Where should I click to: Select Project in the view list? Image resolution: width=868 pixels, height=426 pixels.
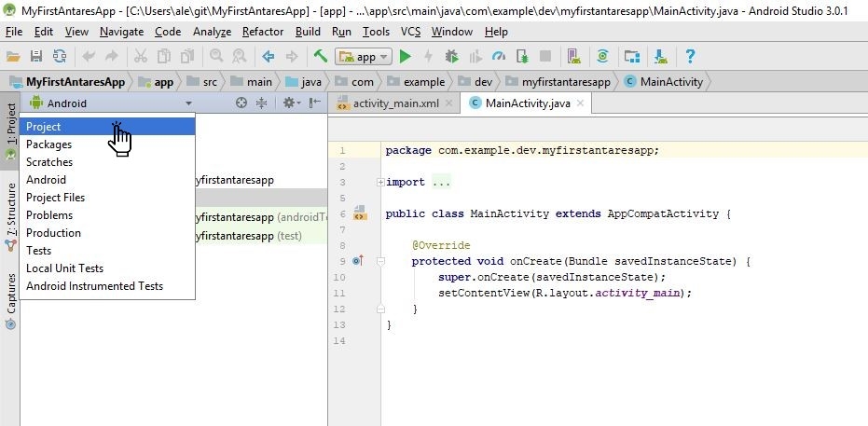(44, 127)
